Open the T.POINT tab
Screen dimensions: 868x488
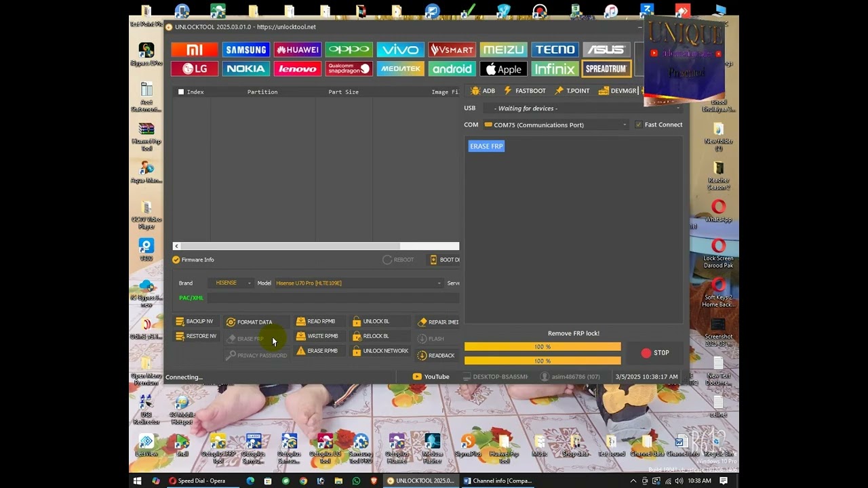coord(572,91)
